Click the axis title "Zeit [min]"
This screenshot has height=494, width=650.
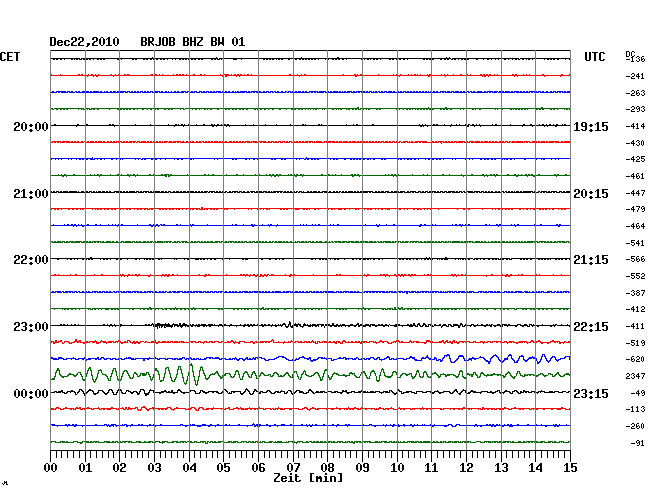[308, 478]
